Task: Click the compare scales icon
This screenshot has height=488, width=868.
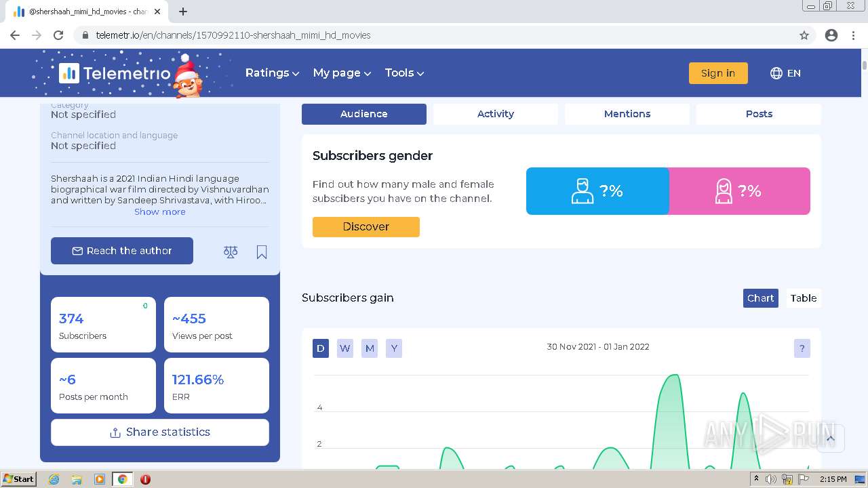Action: point(231,252)
